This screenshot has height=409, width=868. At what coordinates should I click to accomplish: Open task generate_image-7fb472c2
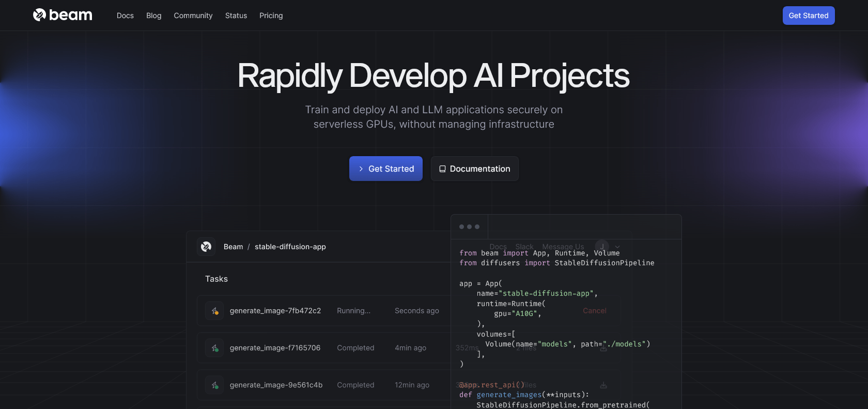coord(275,311)
